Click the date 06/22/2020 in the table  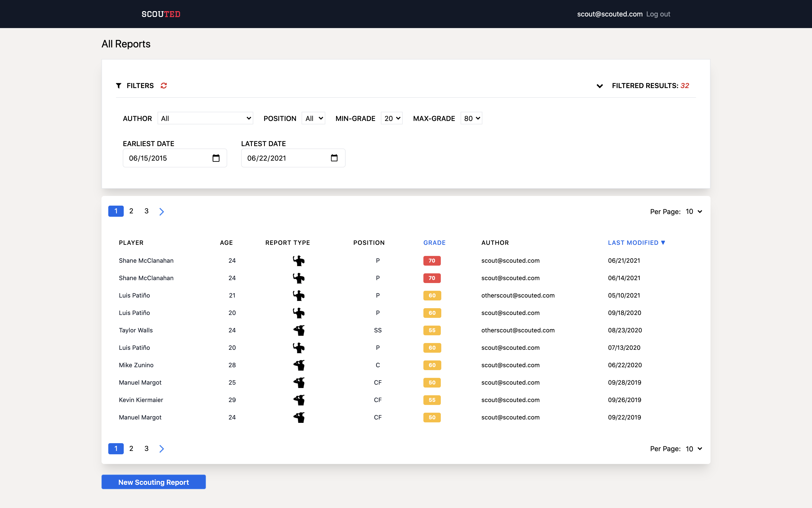(x=625, y=365)
